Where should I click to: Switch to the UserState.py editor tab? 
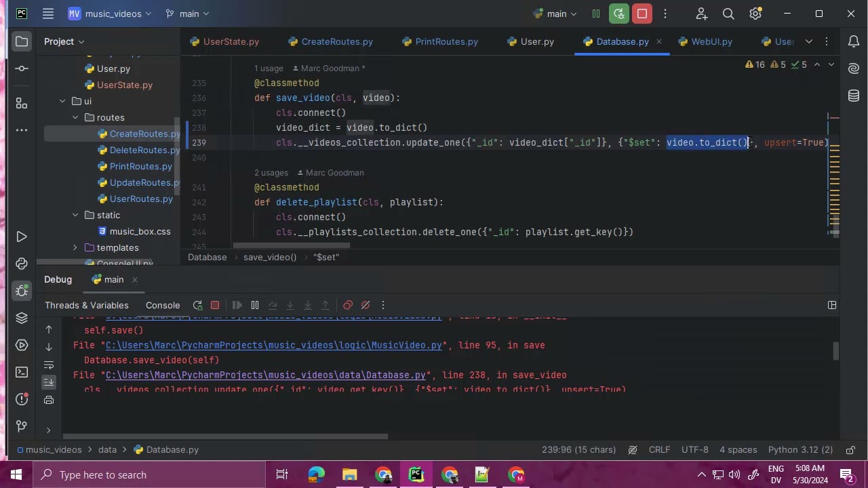coord(224,41)
